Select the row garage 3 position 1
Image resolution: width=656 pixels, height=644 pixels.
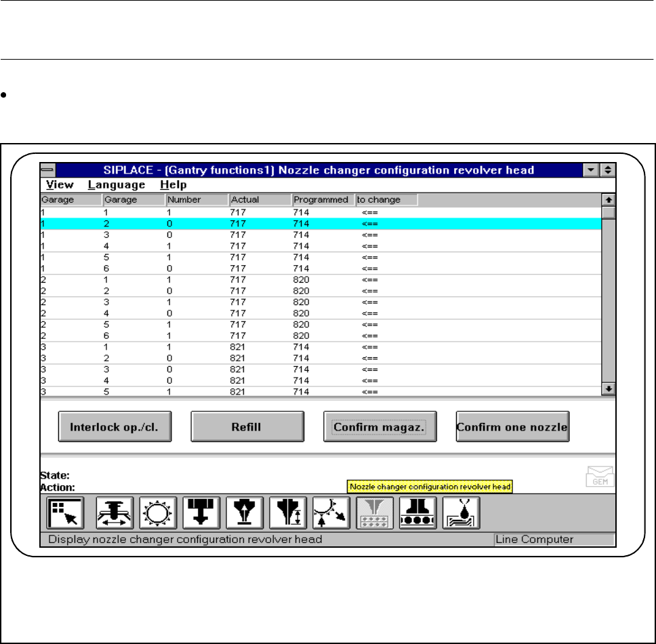[321, 347]
